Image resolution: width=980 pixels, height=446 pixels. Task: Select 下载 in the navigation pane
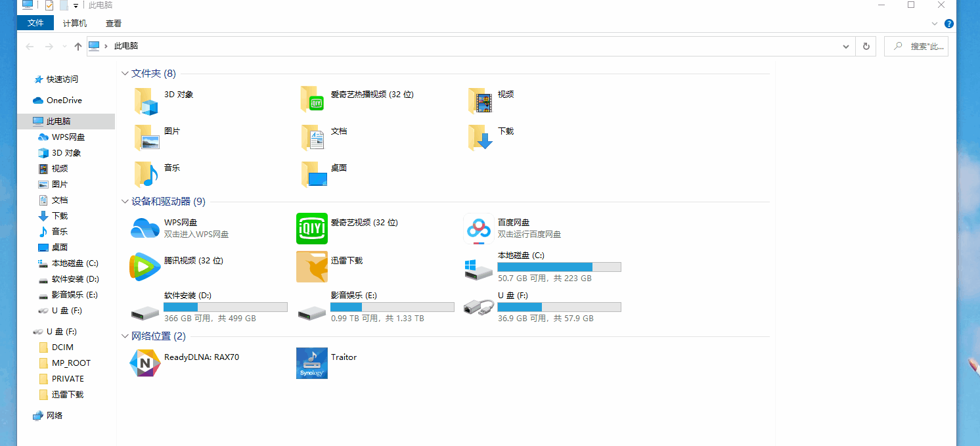(x=60, y=216)
